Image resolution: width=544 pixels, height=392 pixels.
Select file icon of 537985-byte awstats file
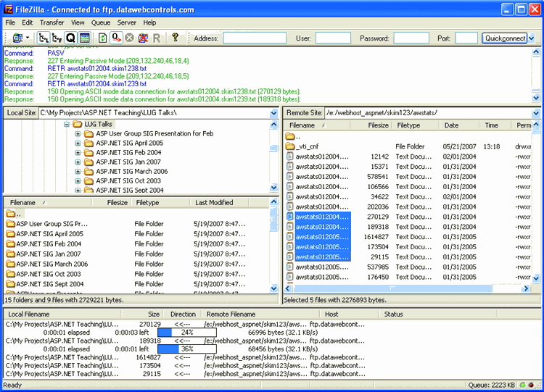(x=289, y=267)
